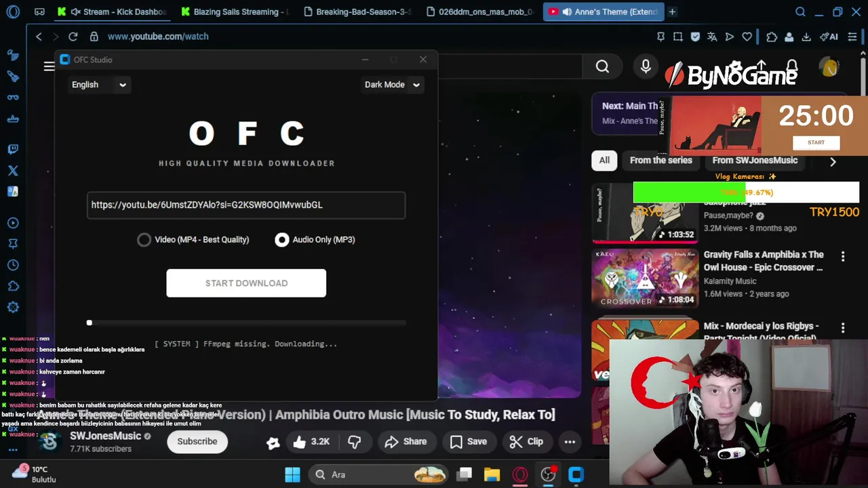Screen dimensions: 868x488
Task: Open the SWJonesMusic channel name link
Action: (x=105, y=436)
